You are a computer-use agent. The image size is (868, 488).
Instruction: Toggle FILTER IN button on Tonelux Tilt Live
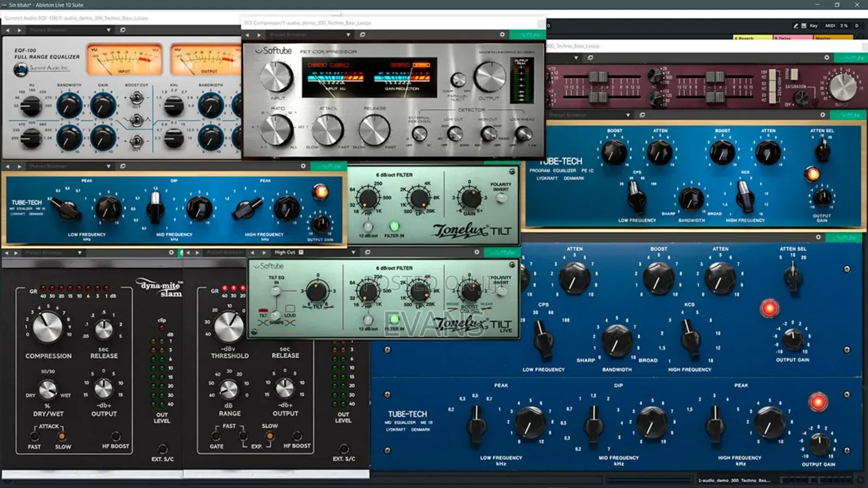click(x=394, y=319)
